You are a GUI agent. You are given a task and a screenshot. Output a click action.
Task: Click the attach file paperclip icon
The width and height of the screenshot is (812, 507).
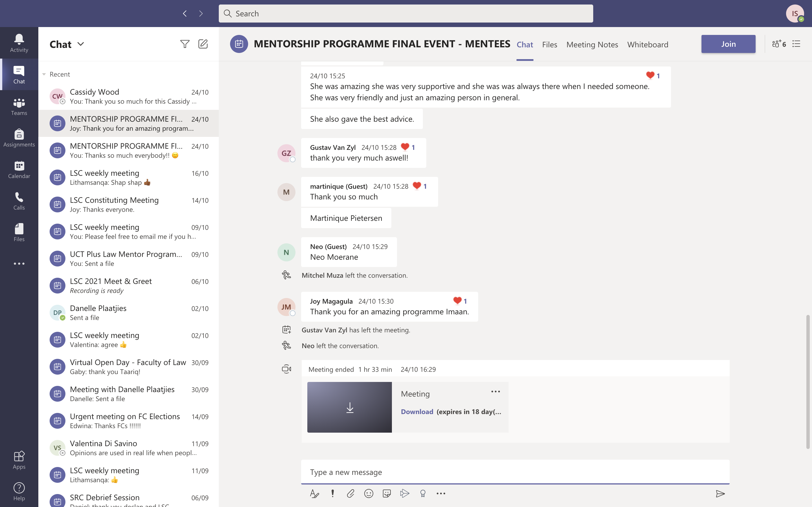pyautogui.click(x=351, y=493)
